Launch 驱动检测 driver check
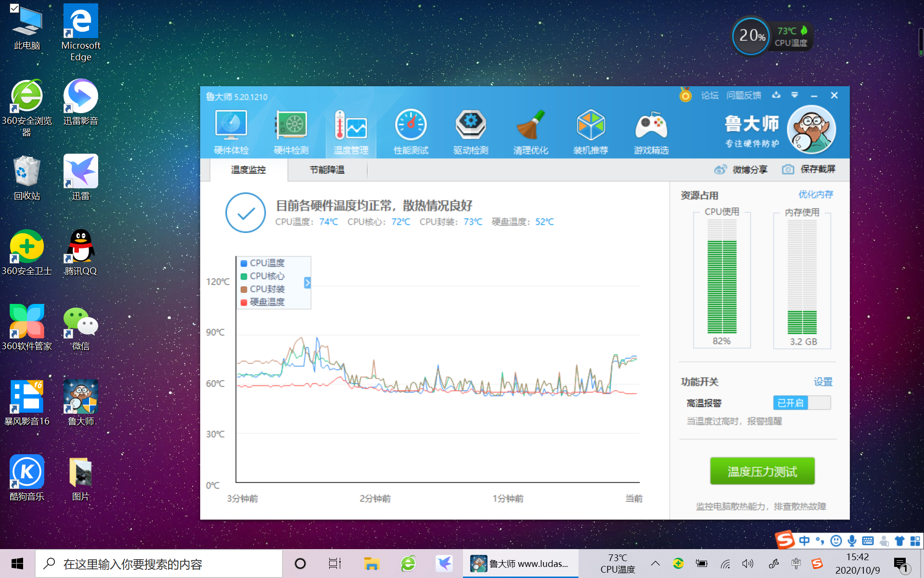 tap(470, 130)
